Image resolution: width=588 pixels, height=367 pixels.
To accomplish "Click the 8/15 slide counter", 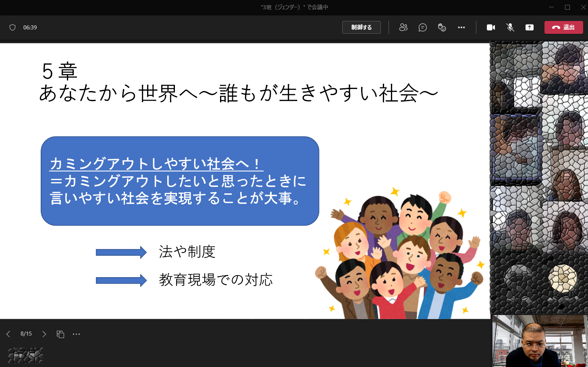I will 26,334.
